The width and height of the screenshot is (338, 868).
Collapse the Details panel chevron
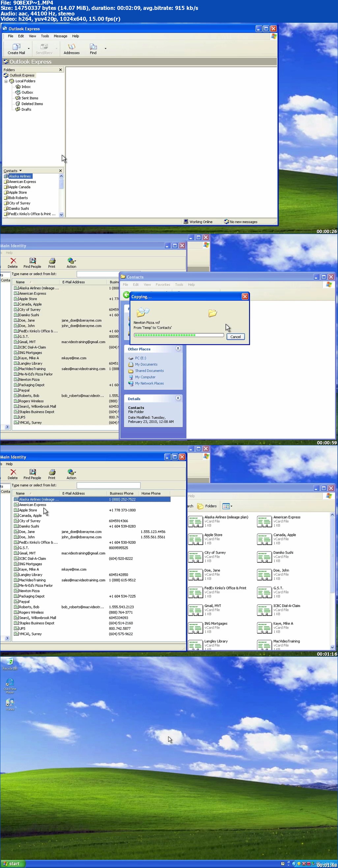pyautogui.click(x=178, y=398)
